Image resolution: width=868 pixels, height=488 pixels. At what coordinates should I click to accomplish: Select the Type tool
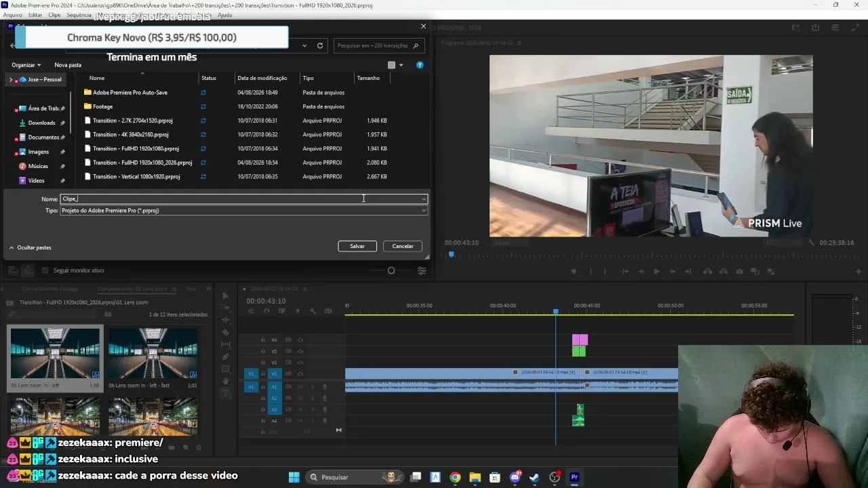(x=226, y=394)
